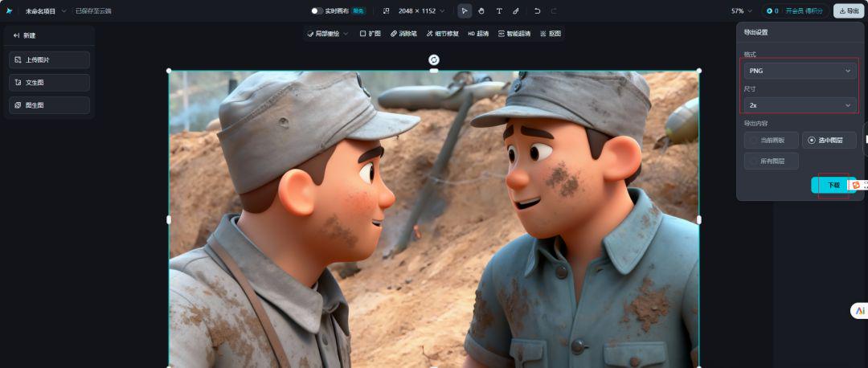
Task: Choose the brush tool in the top bar
Action: coord(516,11)
